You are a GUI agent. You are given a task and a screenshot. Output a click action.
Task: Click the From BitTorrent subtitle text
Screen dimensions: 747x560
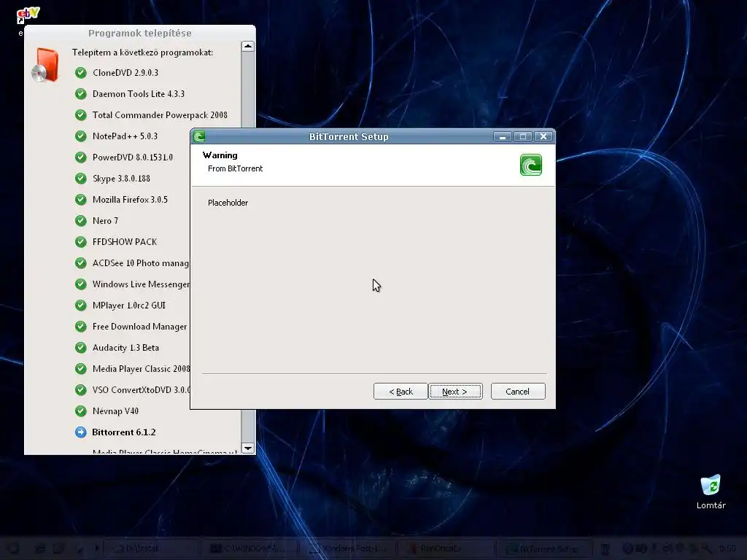pyautogui.click(x=236, y=168)
